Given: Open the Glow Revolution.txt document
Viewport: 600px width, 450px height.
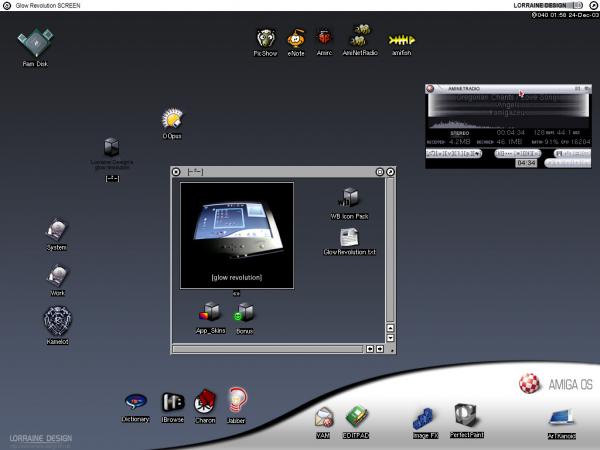Looking at the screenshot, I should click(349, 237).
